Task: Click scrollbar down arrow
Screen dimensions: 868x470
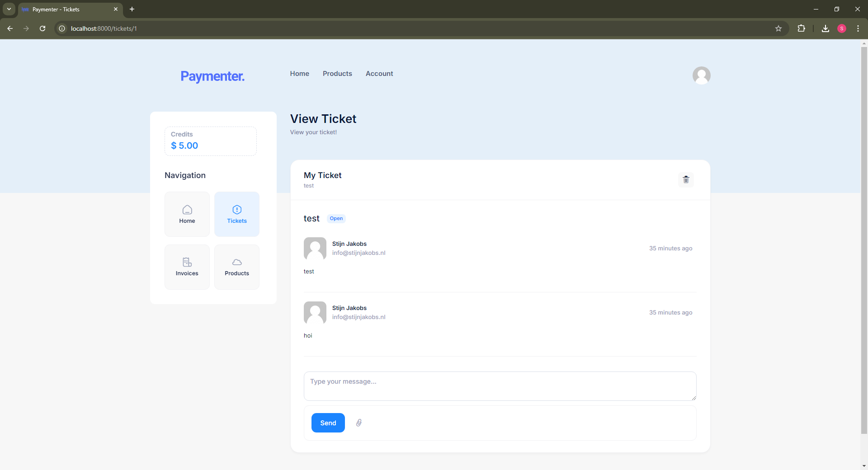Action: click(x=864, y=466)
